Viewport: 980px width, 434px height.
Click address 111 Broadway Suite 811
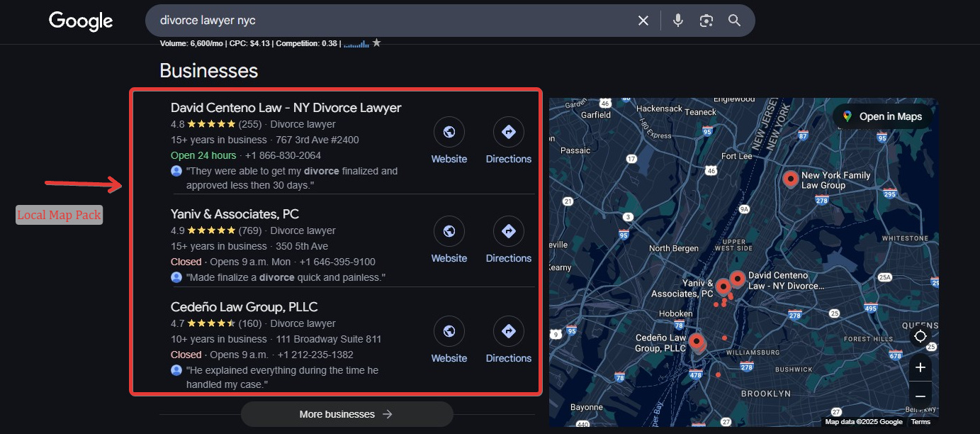pos(329,339)
